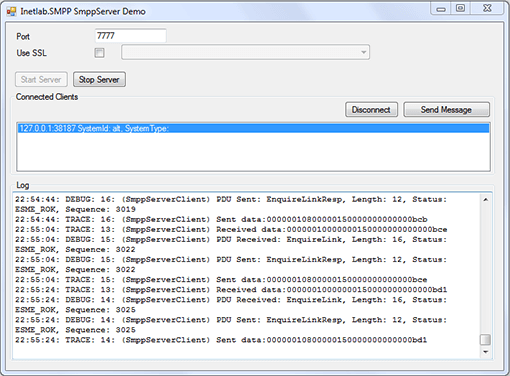This screenshot has height=376, width=510.
Task: Open Send Message dialog
Action: (446, 110)
